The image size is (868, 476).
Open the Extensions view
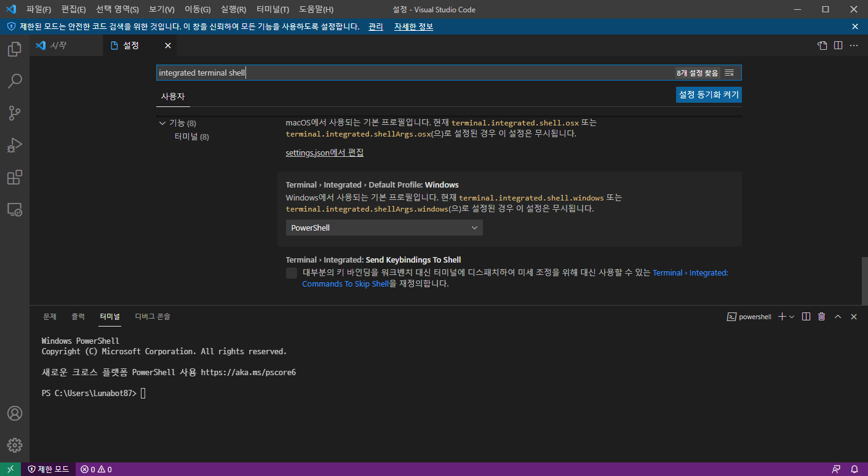point(15,178)
